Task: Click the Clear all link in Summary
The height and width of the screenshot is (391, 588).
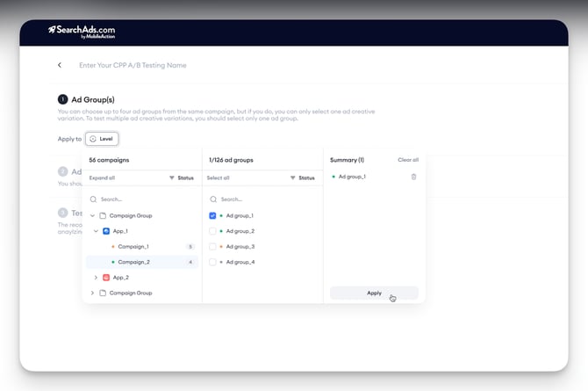Action: pyautogui.click(x=407, y=160)
